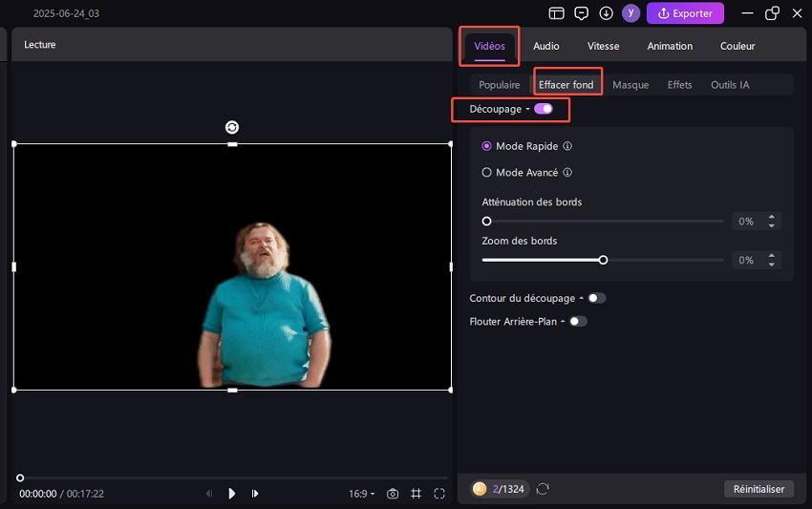This screenshot has width=812, height=509.
Task: Open the Couleur tab
Action: 737,46
